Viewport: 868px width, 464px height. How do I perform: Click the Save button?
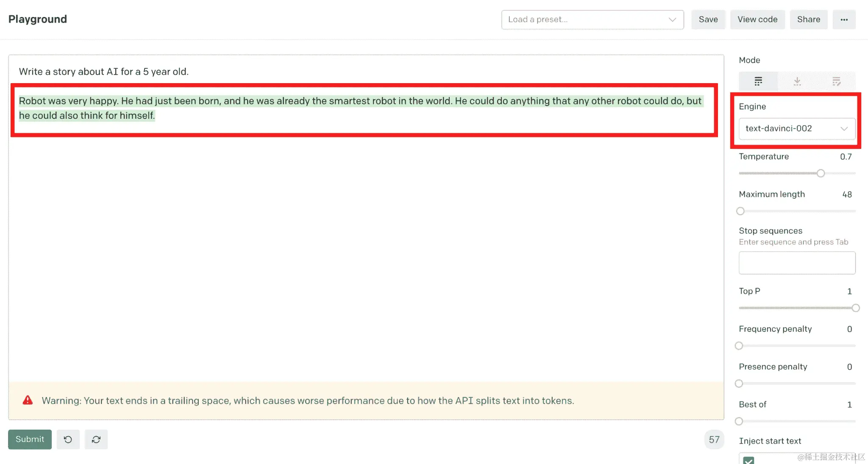click(708, 20)
